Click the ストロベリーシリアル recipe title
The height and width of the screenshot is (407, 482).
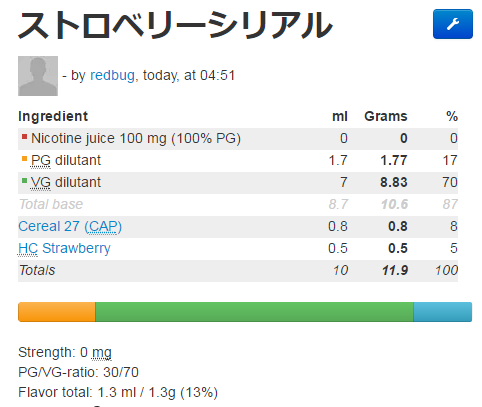coord(175,25)
